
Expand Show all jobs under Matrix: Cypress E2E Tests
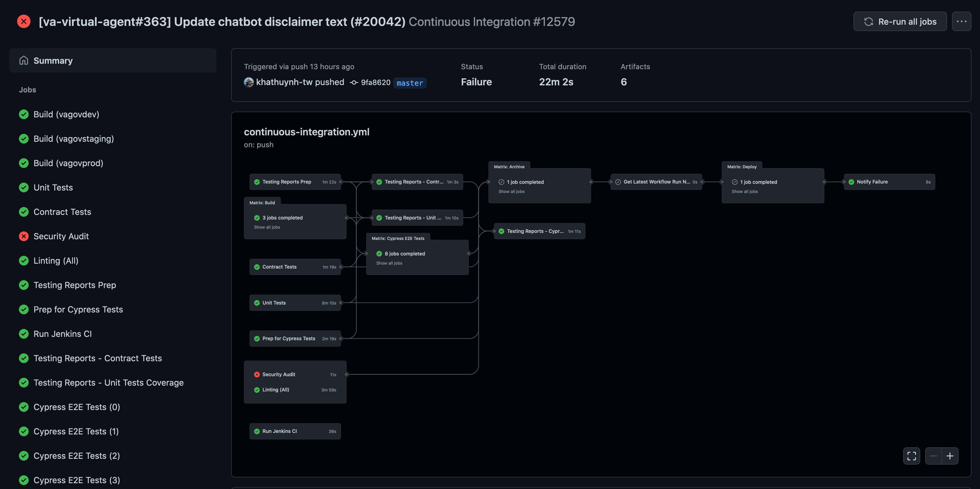tap(389, 263)
